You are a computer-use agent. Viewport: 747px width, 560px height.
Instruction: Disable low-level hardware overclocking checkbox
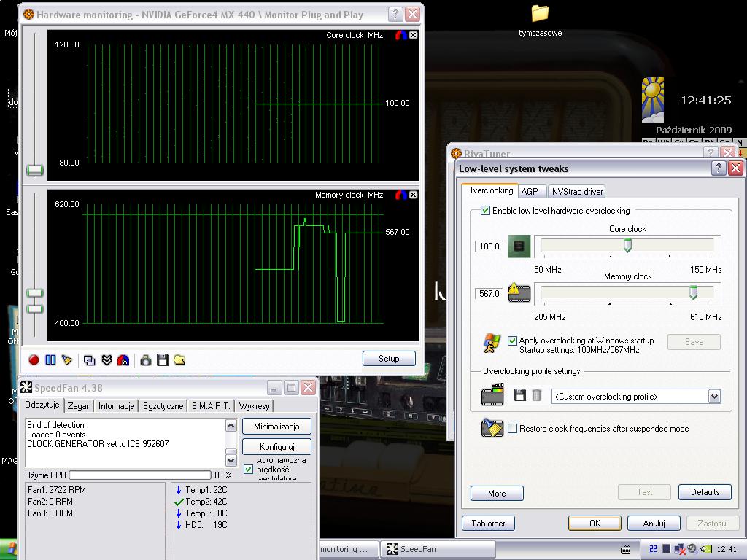point(486,211)
